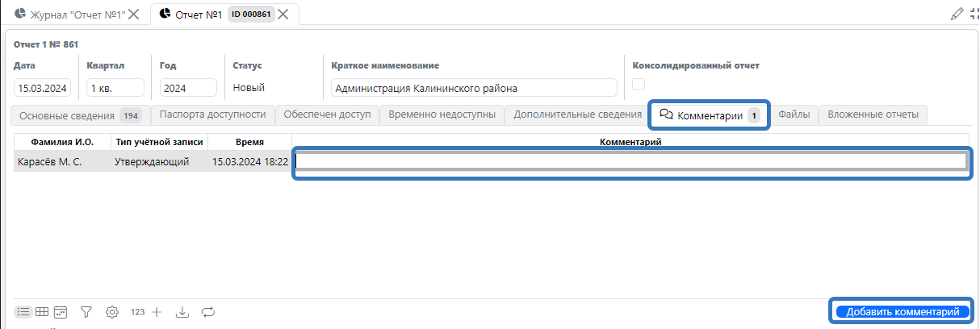
Task: Click the Краткое наименование input field
Action: [x=474, y=88]
